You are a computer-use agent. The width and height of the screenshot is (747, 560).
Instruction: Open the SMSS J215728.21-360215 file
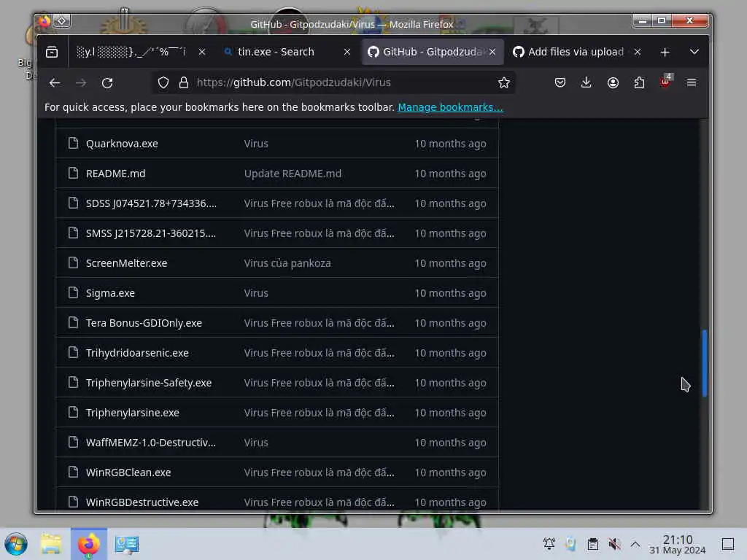150,233
